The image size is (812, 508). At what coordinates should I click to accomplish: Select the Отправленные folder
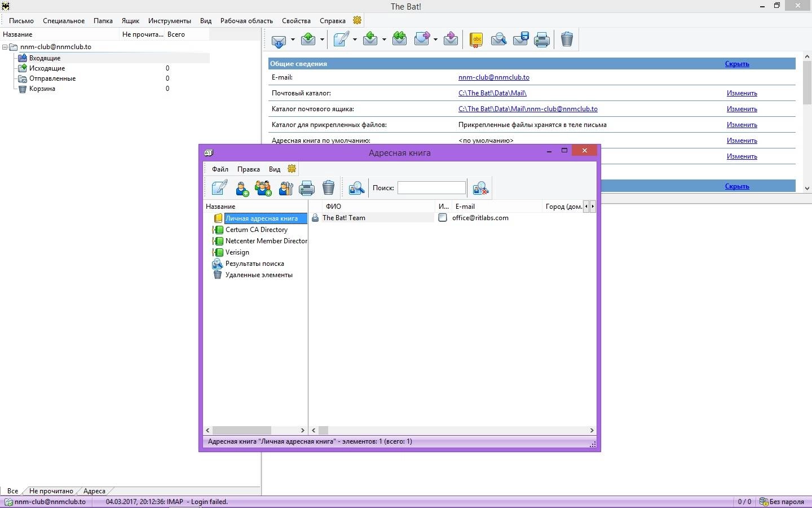52,78
